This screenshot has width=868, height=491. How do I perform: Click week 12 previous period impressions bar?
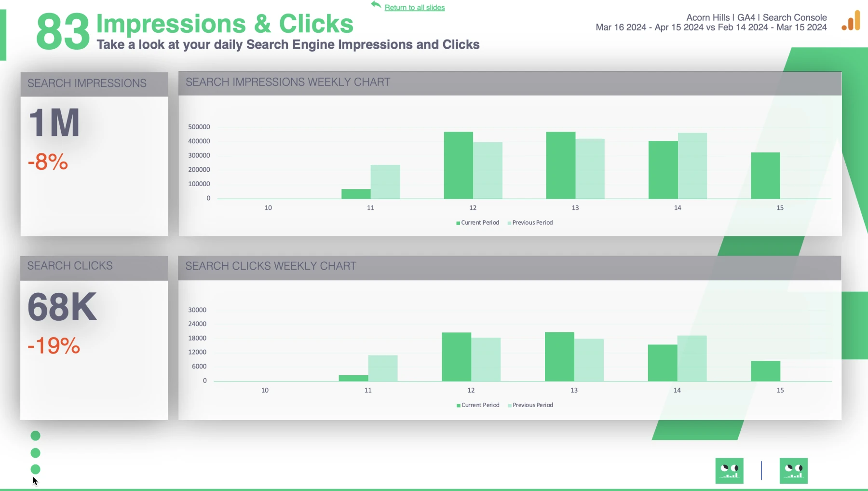pyautogui.click(x=488, y=170)
